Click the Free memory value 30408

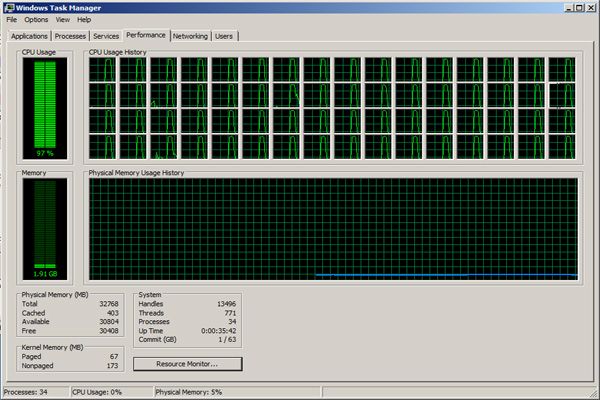(109, 331)
